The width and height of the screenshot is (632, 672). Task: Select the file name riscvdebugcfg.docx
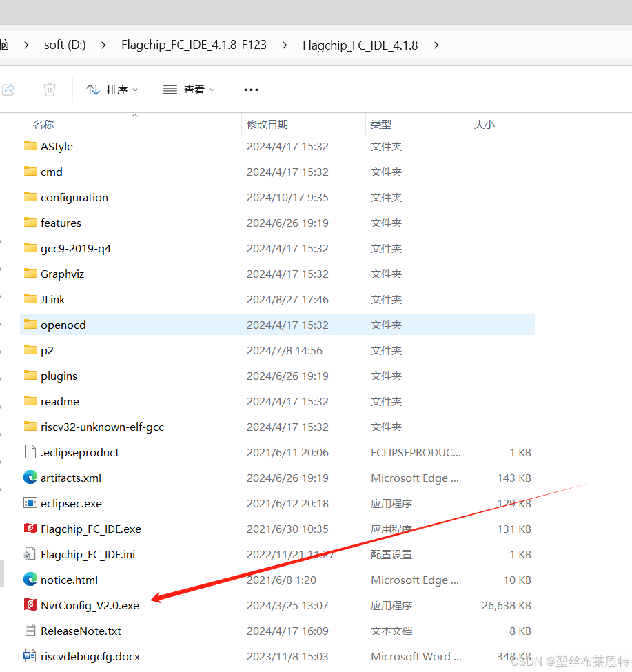[90, 657]
